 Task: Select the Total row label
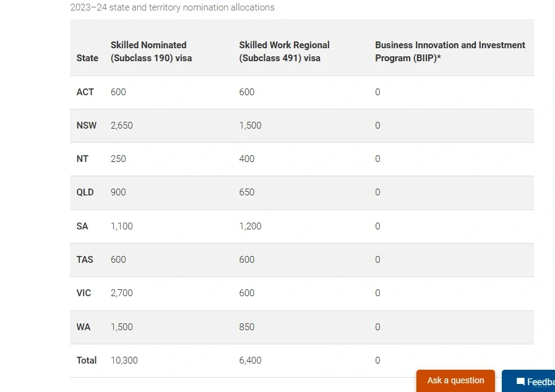(87, 360)
